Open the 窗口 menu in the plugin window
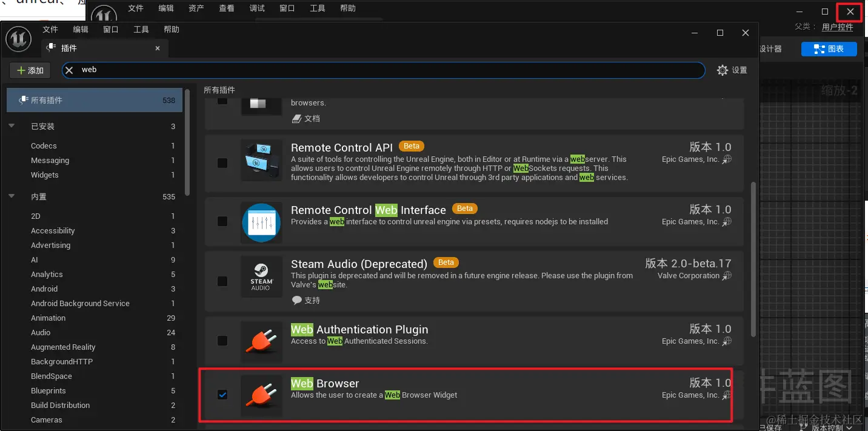 pyautogui.click(x=110, y=28)
